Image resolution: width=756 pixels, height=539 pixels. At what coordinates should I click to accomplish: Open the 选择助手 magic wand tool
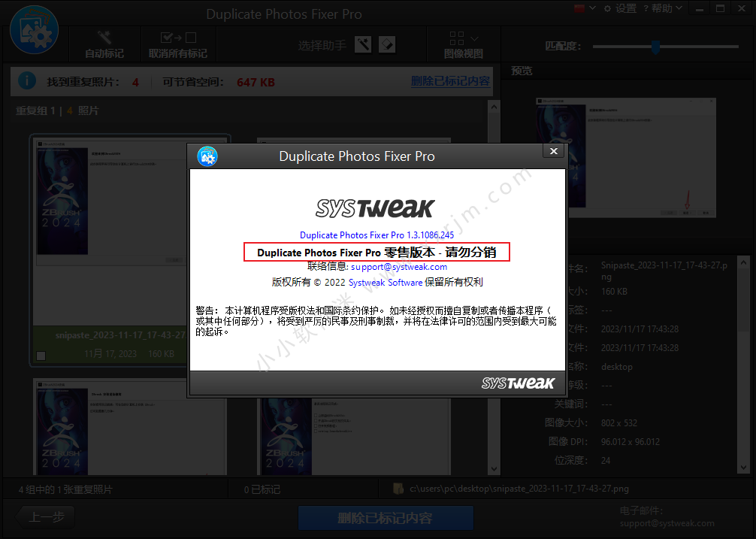pyautogui.click(x=363, y=45)
